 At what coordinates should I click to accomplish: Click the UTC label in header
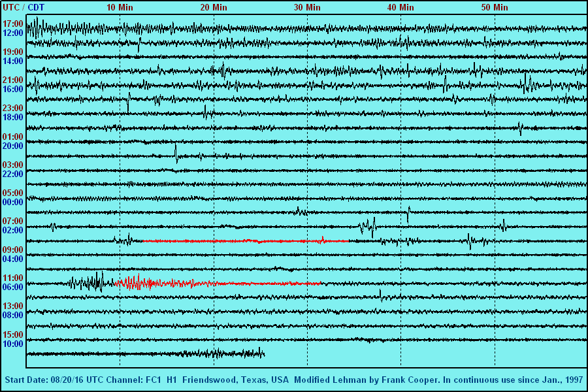11,7
